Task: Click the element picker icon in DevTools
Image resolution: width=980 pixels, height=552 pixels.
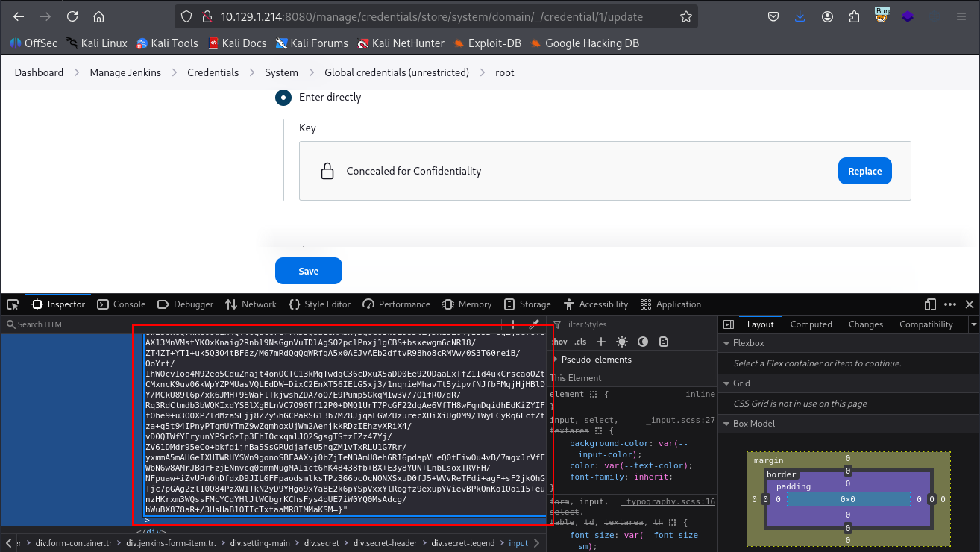Action: 13,304
